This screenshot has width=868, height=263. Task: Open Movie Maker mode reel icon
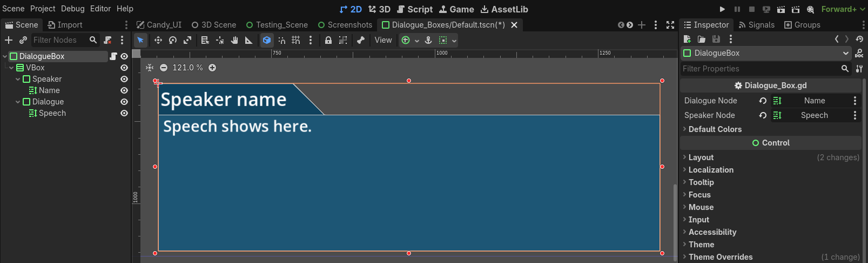pos(810,9)
